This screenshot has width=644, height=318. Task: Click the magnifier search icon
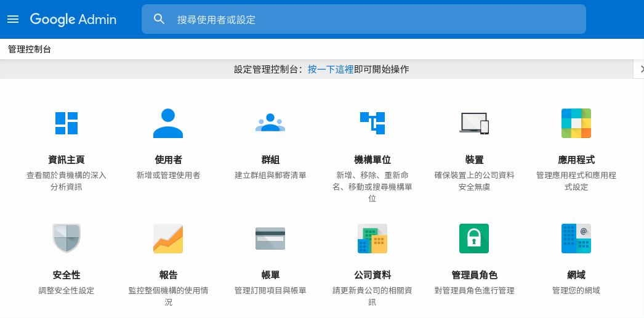coord(159,19)
